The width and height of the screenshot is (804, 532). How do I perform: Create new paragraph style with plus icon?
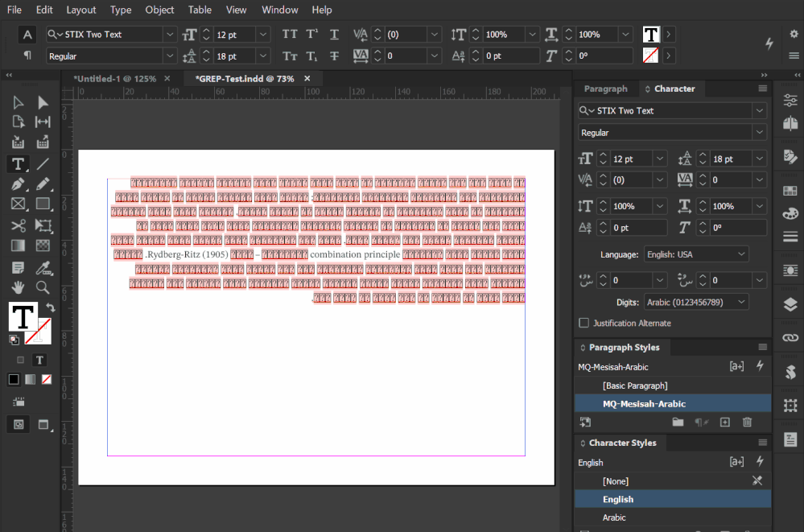[724, 422]
